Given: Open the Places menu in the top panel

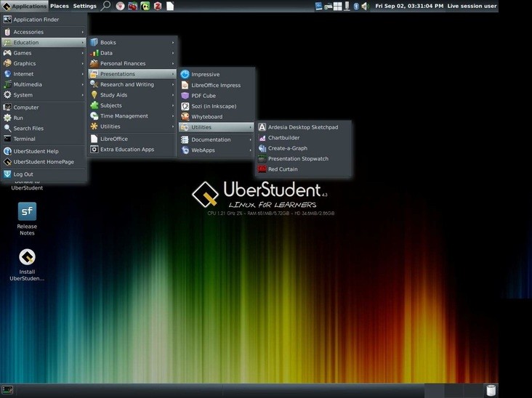Looking at the screenshot, I should click(60, 6).
